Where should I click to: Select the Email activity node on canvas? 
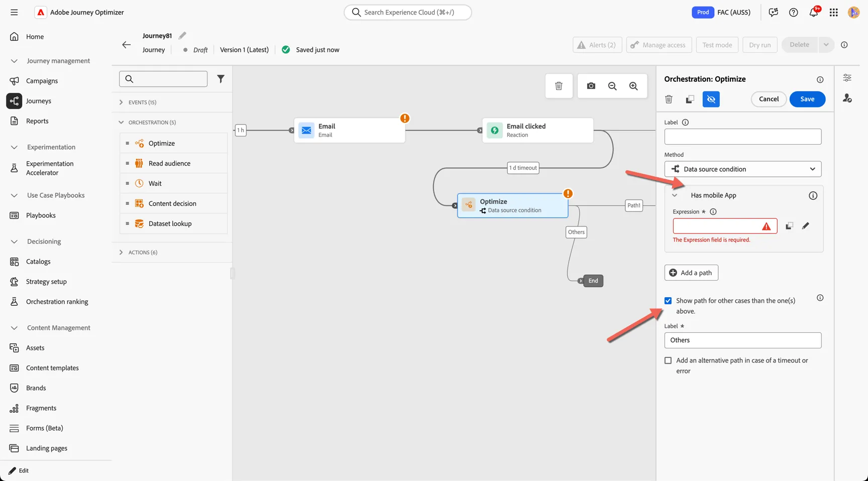[350, 130]
